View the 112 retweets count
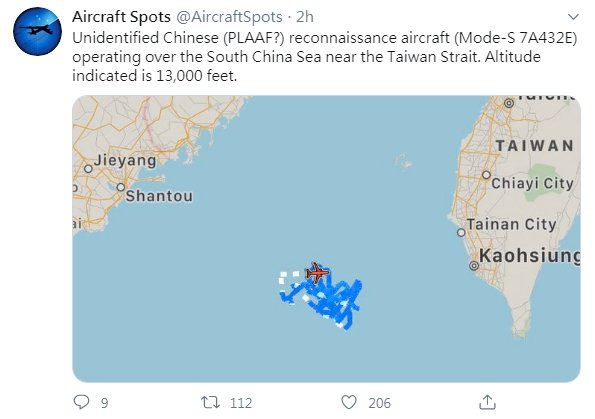 [x=241, y=403]
